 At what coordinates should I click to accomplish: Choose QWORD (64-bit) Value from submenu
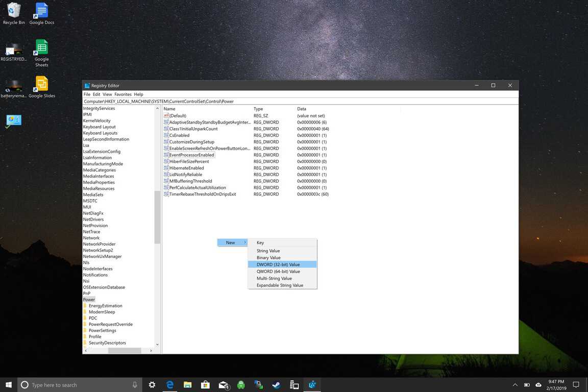pos(278,272)
